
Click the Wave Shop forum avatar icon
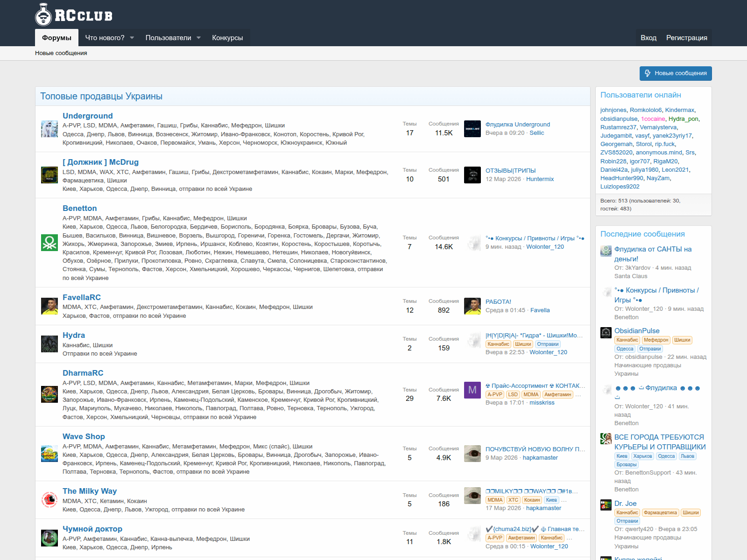[49, 453]
